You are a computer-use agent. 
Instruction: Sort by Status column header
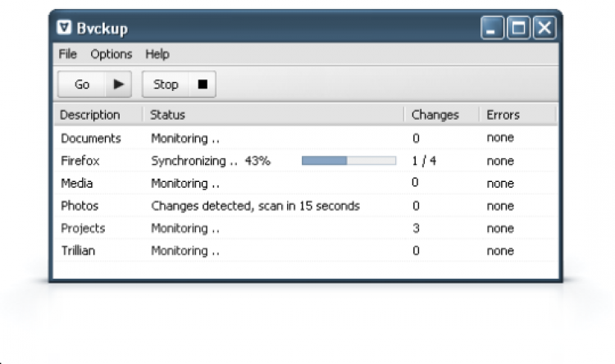tap(168, 115)
